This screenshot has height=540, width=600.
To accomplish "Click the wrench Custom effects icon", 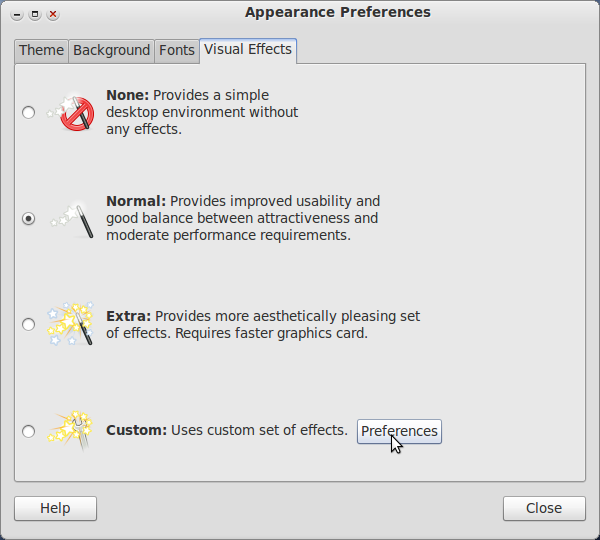I will tap(70, 431).
